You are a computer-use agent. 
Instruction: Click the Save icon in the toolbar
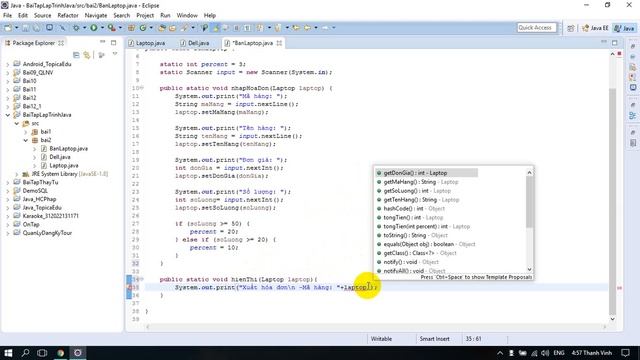pos(26,28)
